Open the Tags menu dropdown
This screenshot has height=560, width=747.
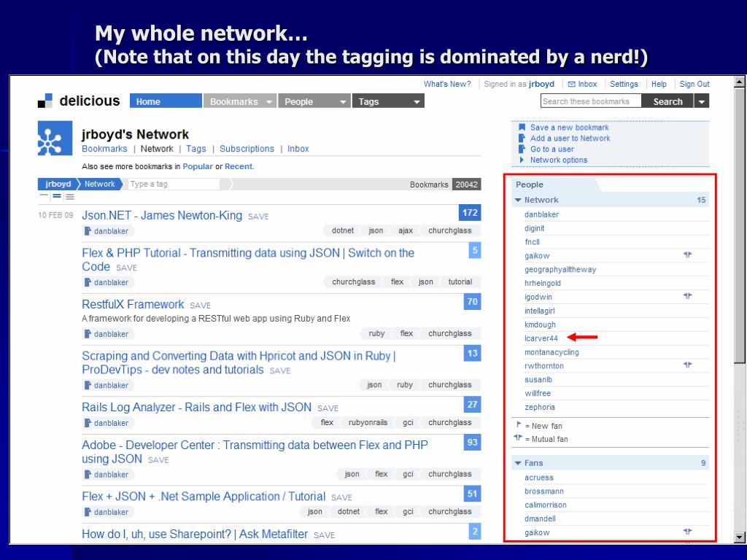(x=417, y=102)
